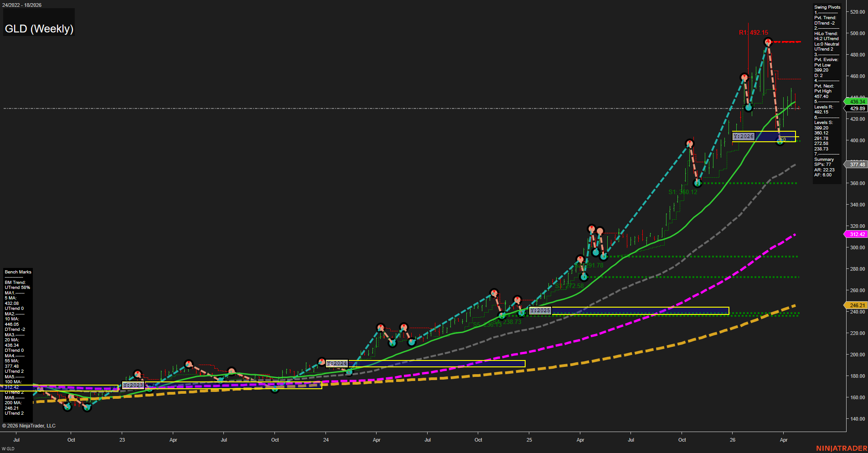Viewport: 868px width, 453px height.
Task: Toggle the Bench Marks panel display
Action: coord(18,272)
